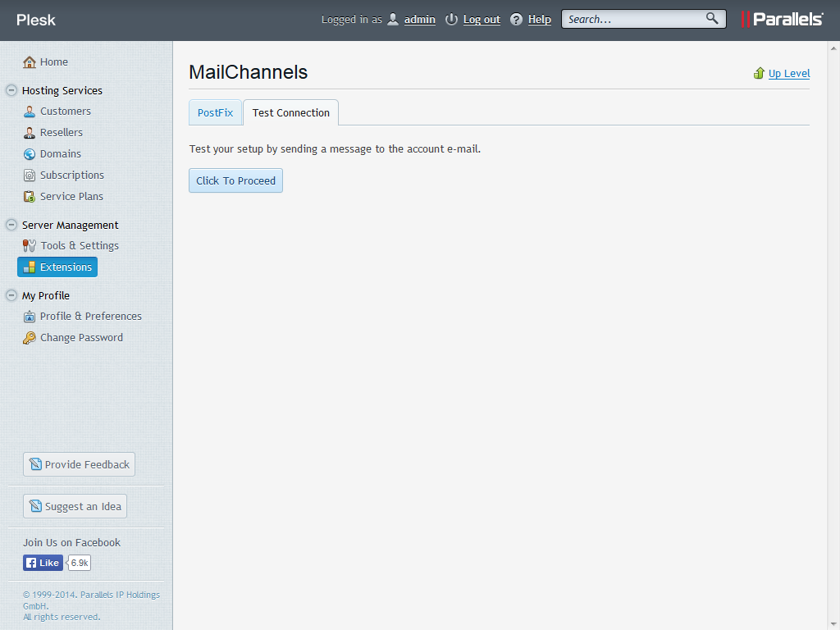This screenshot has height=630, width=840.
Task: Open Service Plans
Action: [x=71, y=197]
